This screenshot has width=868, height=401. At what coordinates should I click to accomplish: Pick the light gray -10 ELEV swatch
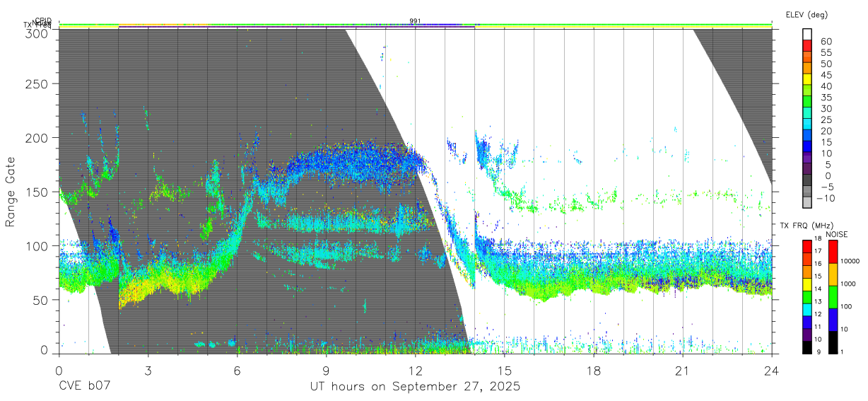(x=807, y=201)
